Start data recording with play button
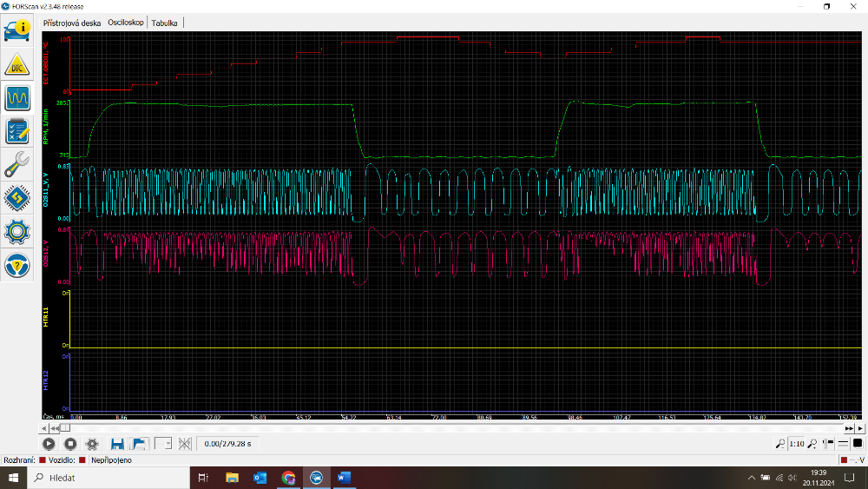868x489 pixels. point(49,444)
